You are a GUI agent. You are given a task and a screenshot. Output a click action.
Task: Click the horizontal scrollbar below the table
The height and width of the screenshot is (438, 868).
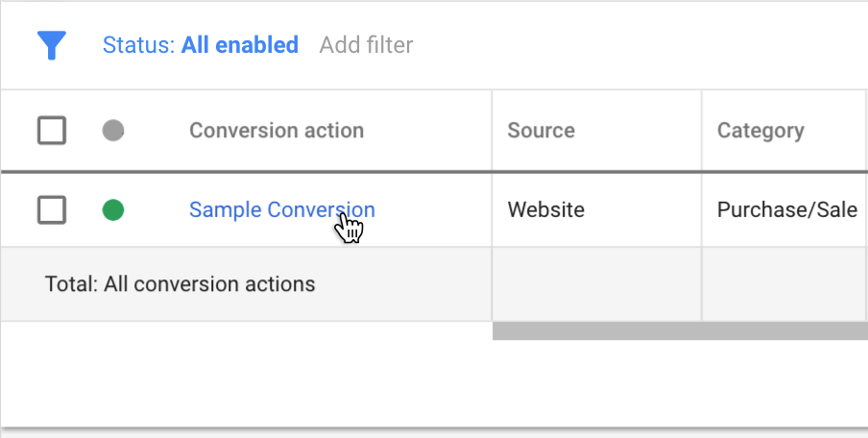pos(680,331)
